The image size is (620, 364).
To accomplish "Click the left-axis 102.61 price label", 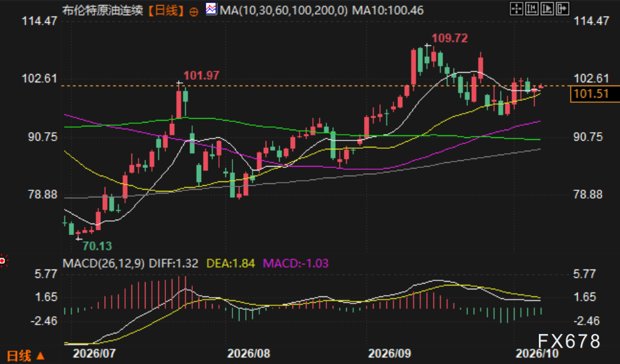I will (40, 79).
